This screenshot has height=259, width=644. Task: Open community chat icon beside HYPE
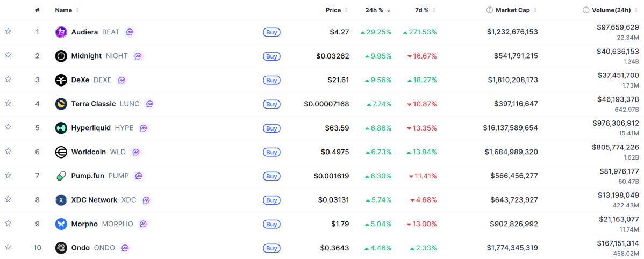144,128
